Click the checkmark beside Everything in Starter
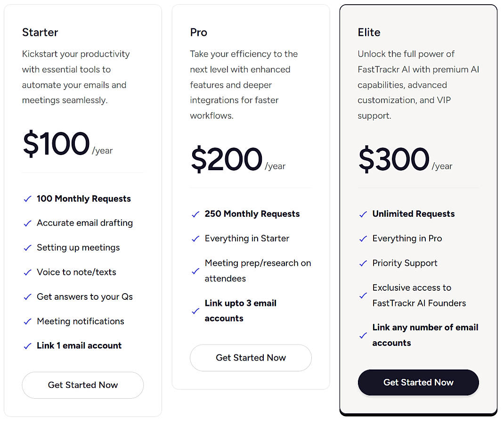The width and height of the screenshot is (504, 427). pyautogui.click(x=195, y=238)
